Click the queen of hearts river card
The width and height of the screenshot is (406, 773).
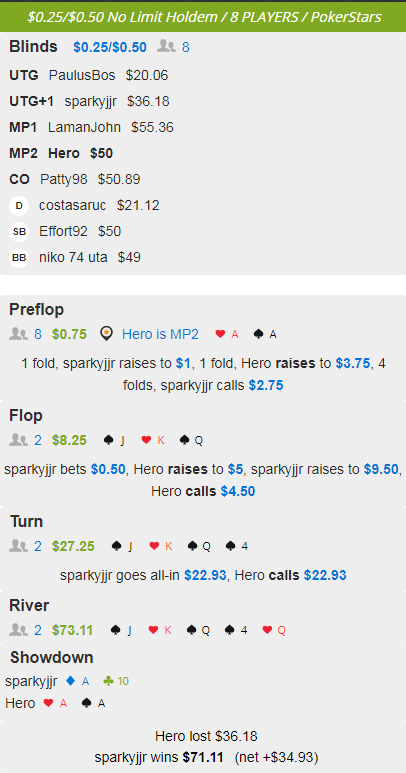(274, 630)
